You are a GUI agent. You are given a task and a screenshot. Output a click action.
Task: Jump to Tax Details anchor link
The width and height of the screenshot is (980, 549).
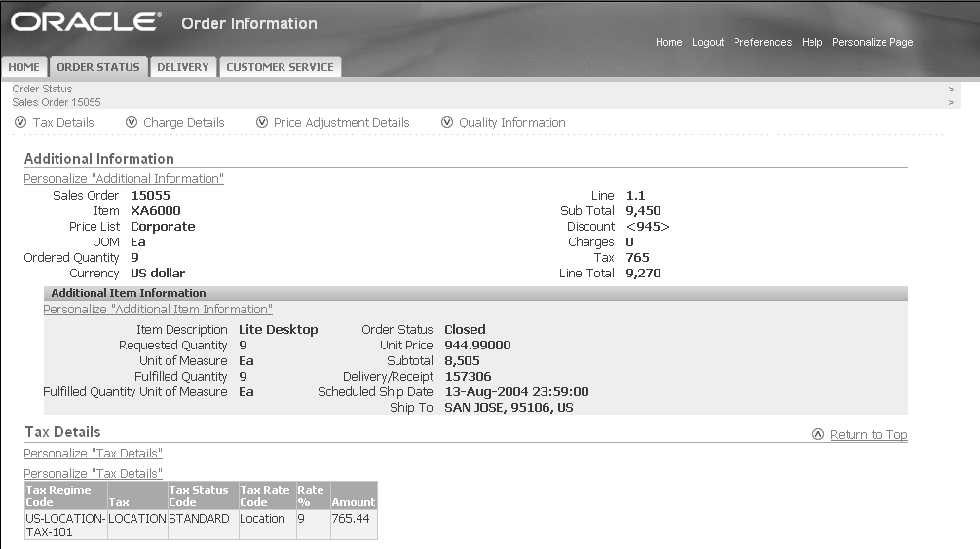tap(63, 123)
